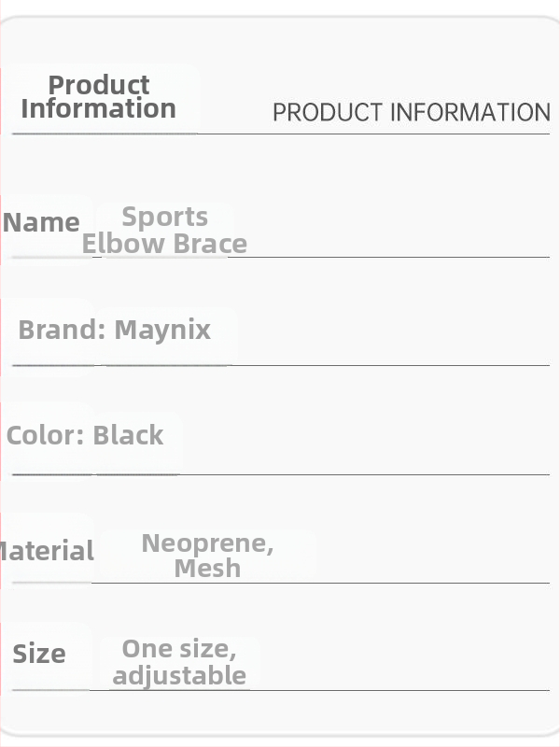Select the "Neoprene," material text
Image resolution: width=560 pixels, height=747 pixels.
point(207,543)
